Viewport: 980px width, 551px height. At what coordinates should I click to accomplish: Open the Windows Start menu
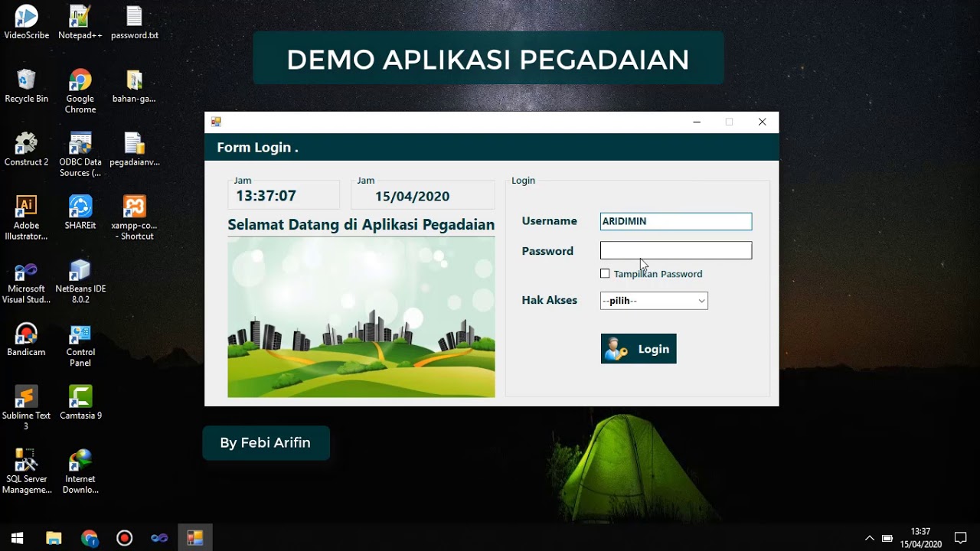[x=18, y=538]
